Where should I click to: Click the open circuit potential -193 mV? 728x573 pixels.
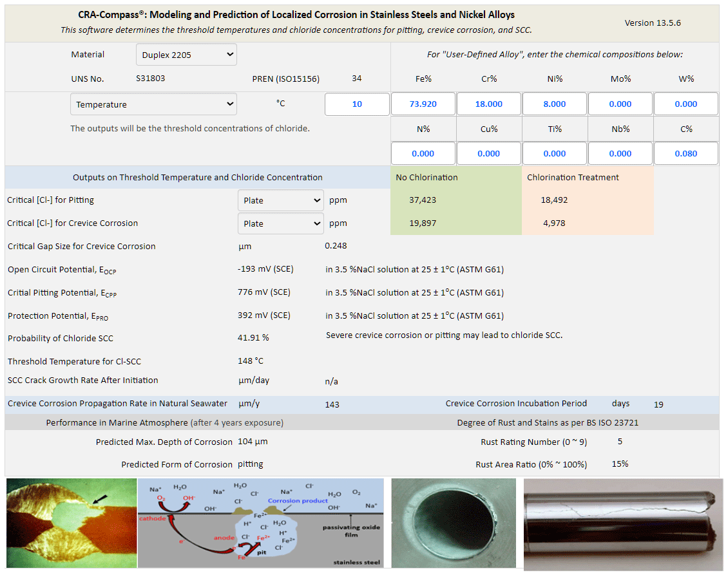265,268
